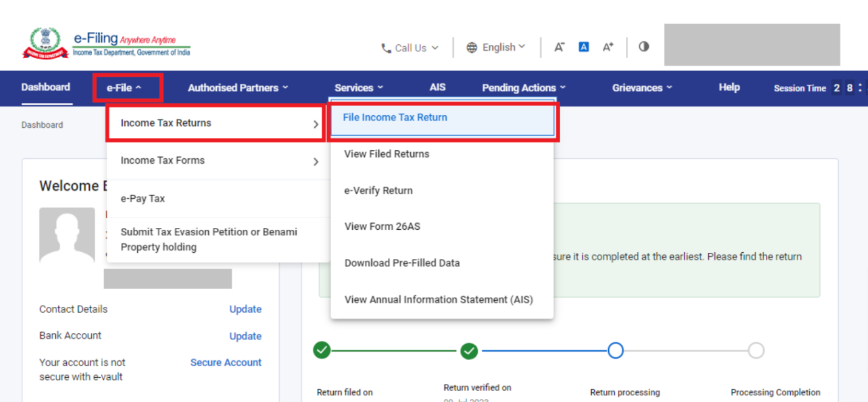Expand the Authorised Partners menu
868x402 pixels.
pyautogui.click(x=237, y=88)
